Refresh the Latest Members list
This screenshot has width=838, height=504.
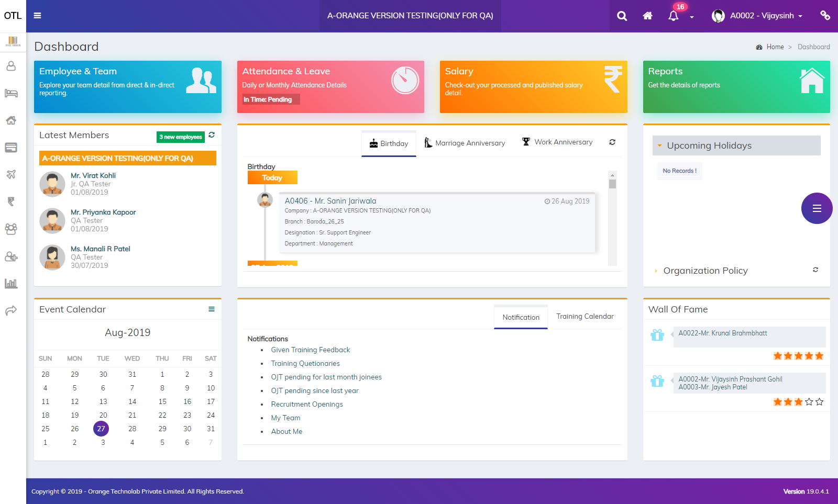(212, 135)
